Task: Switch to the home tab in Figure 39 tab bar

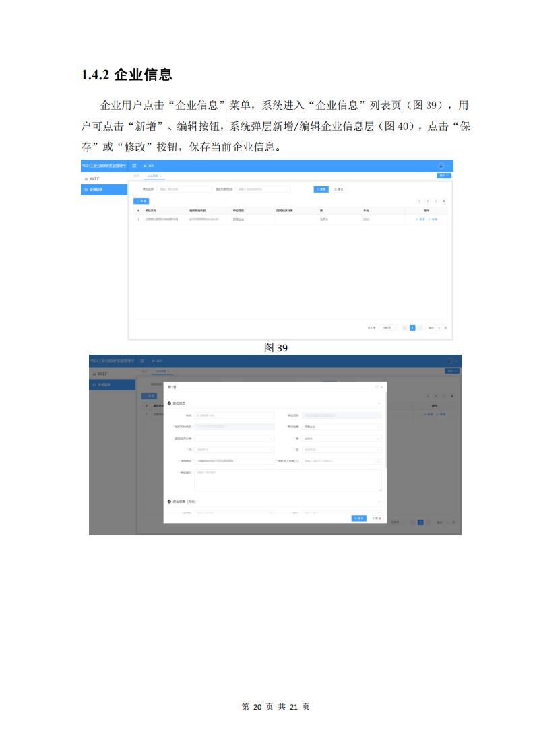Action: tap(137, 176)
